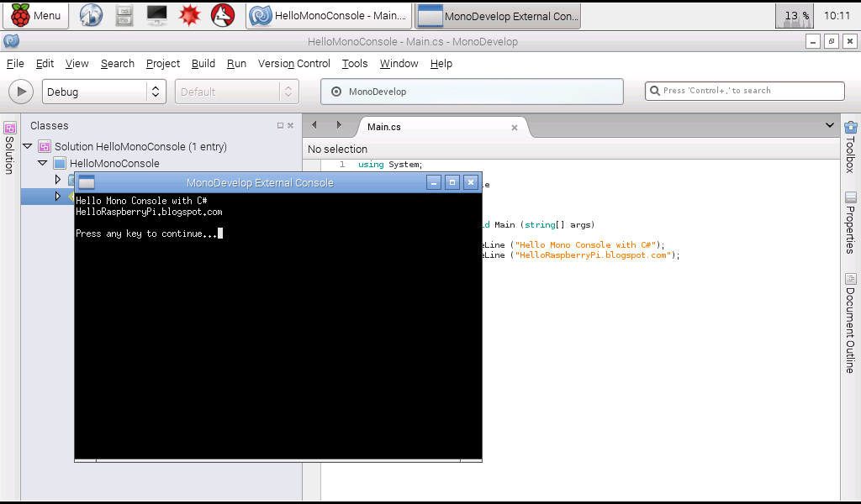
Task: Switch to MonoDevelop External Console taskbar entry
Action: coord(498,15)
